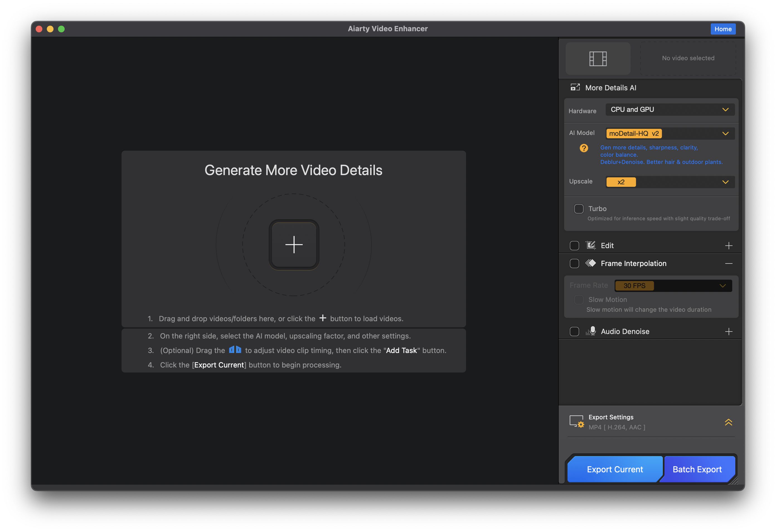Click the More Details AI header
Viewport: 776px width, 532px height.
[x=610, y=88]
